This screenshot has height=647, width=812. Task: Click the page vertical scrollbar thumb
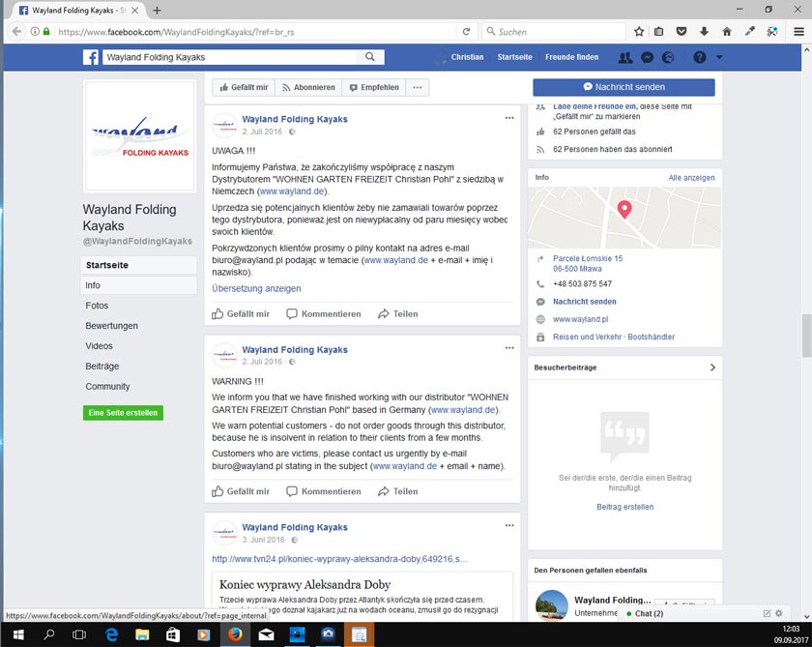tap(807, 336)
